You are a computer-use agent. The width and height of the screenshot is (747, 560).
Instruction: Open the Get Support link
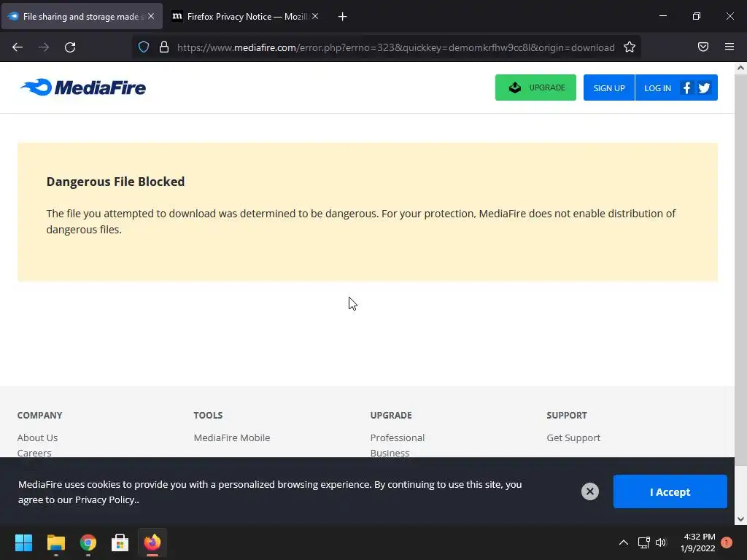pyautogui.click(x=573, y=437)
